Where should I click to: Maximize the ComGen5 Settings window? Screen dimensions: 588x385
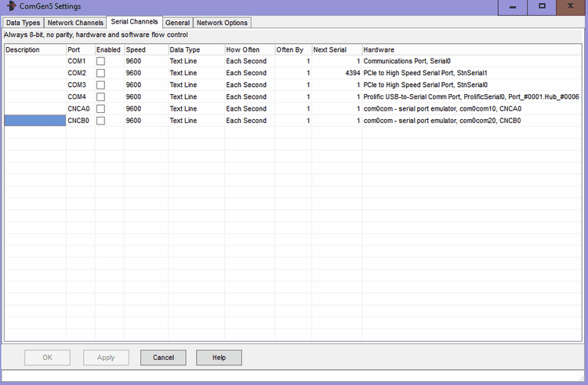point(542,6)
